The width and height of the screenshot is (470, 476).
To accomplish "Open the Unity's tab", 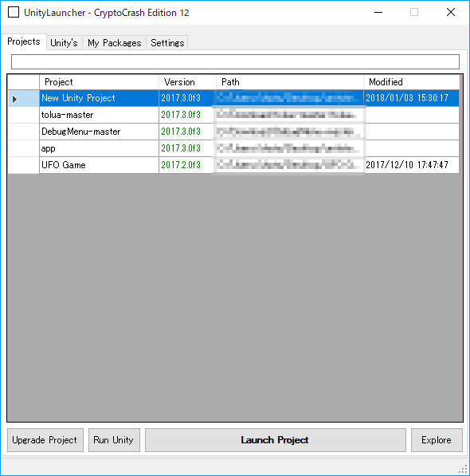I will point(64,43).
